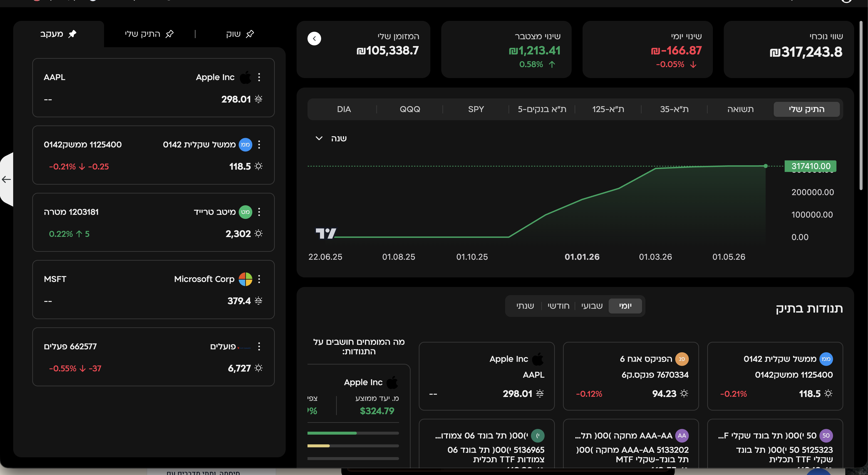Select the חודשי period option
The height and width of the screenshot is (475, 868).
click(x=558, y=306)
